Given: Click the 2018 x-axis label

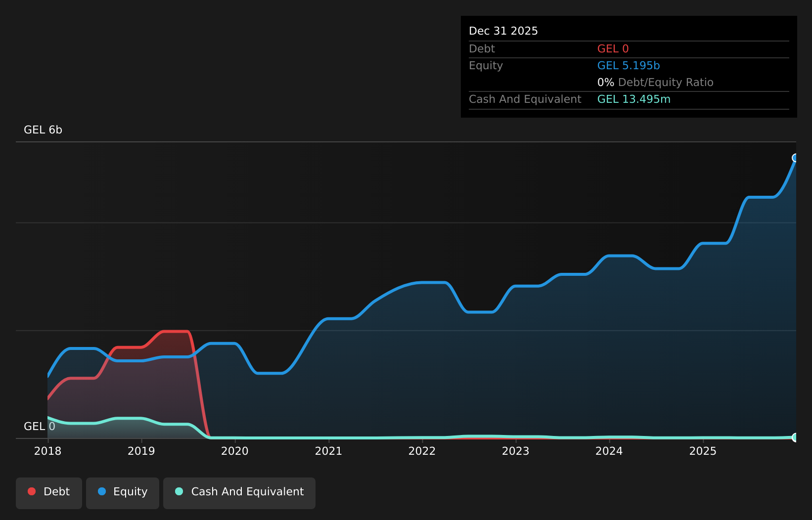Looking at the screenshot, I should (x=48, y=451).
